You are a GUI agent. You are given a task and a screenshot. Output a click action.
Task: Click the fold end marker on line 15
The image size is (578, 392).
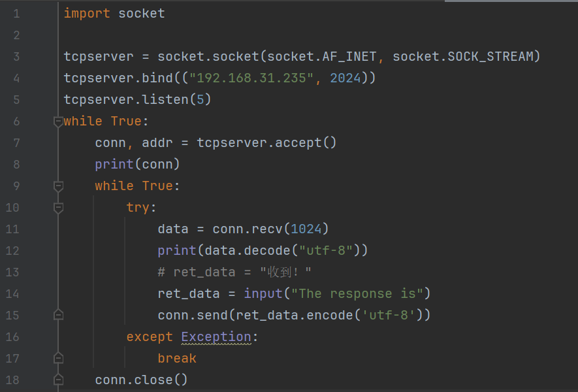point(58,315)
